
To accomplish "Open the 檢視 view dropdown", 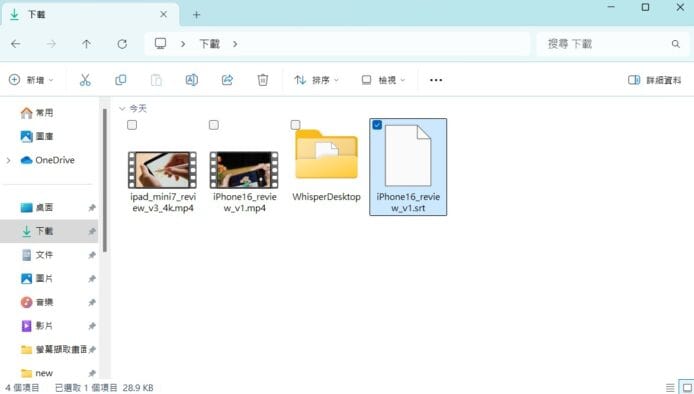I will click(383, 80).
